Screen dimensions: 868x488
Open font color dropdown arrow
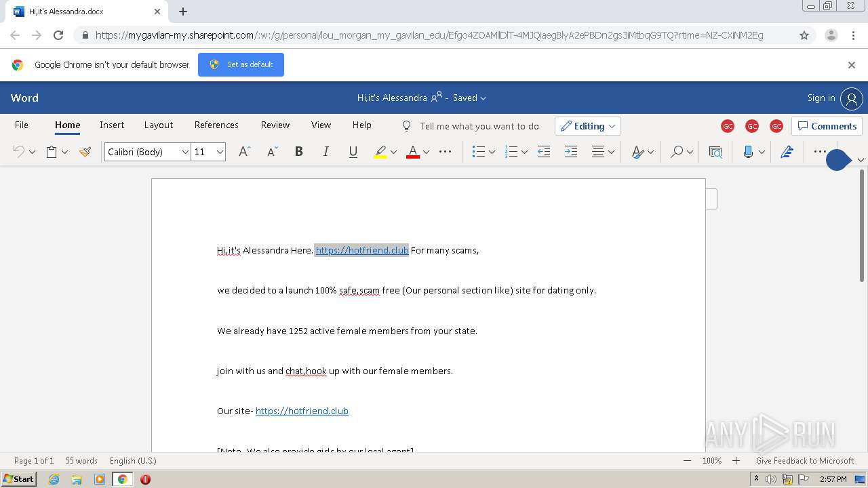pos(426,152)
